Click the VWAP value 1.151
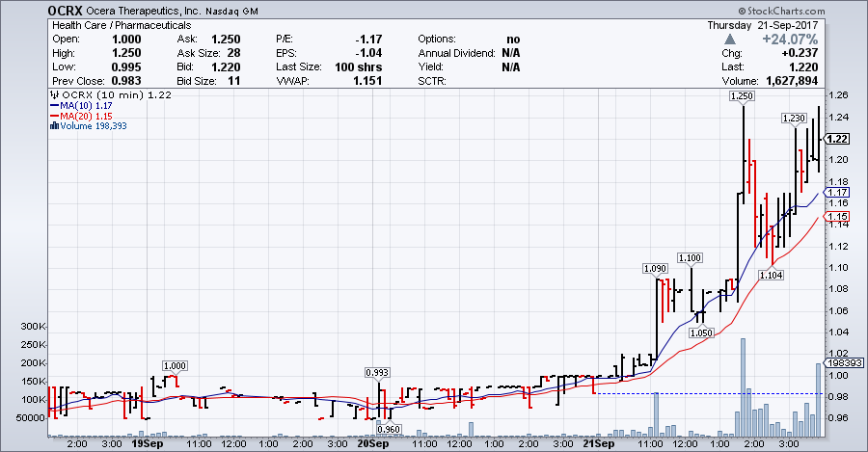The image size is (868, 452). (x=364, y=81)
